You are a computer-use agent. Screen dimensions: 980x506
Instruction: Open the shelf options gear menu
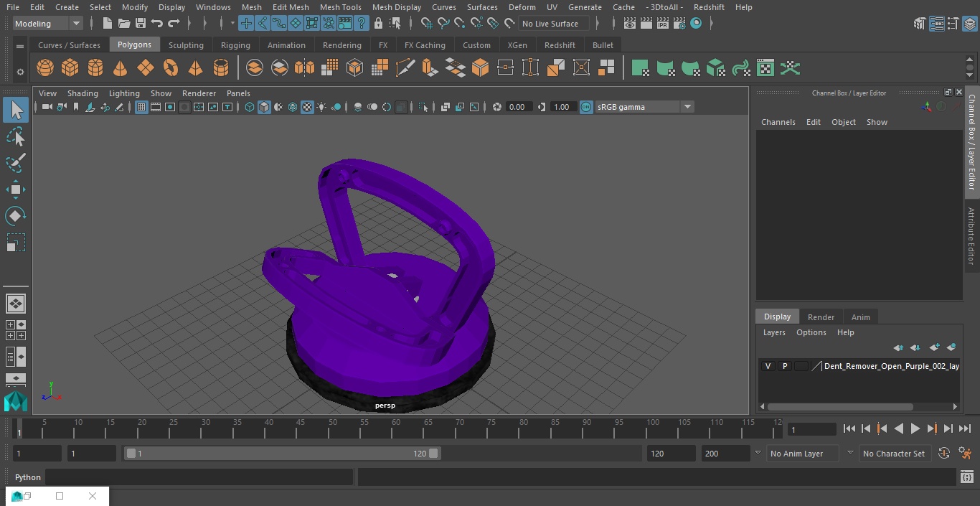pyautogui.click(x=19, y=71)
